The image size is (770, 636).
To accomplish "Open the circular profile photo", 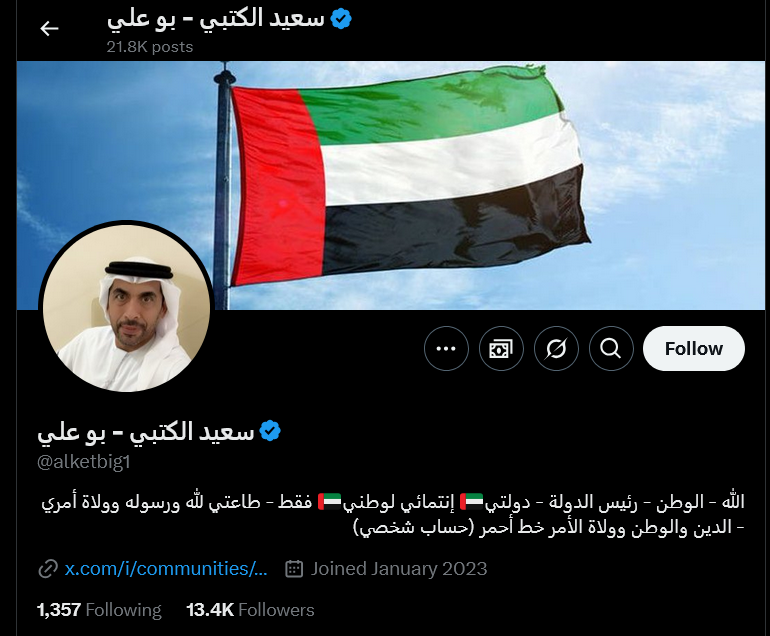I will click(x=126, y=308).
